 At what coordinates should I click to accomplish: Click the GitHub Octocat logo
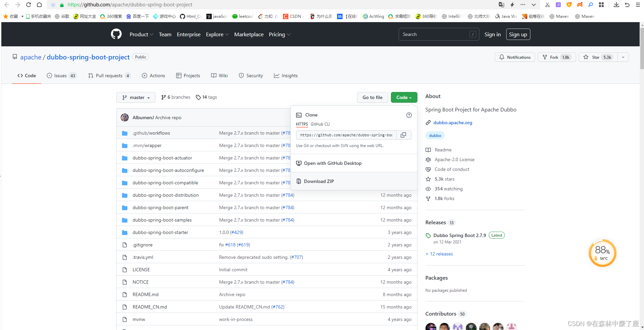pyautogui.click(x=116, y=34)
